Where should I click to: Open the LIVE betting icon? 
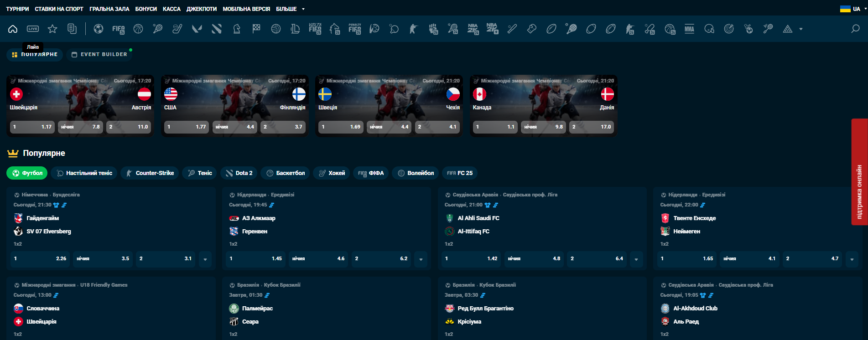pos(33,29)
